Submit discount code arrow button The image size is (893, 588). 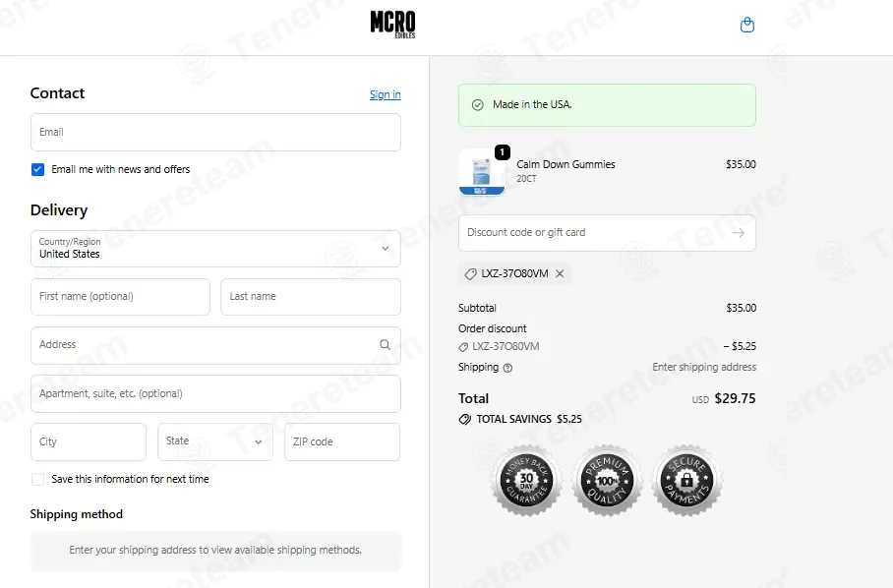point(738,233)
